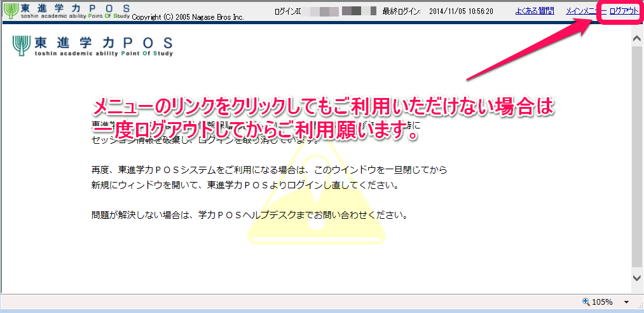Click the scrollbar up arrow
The height and width of the screenshot is (313, 644).
(636, 38)
